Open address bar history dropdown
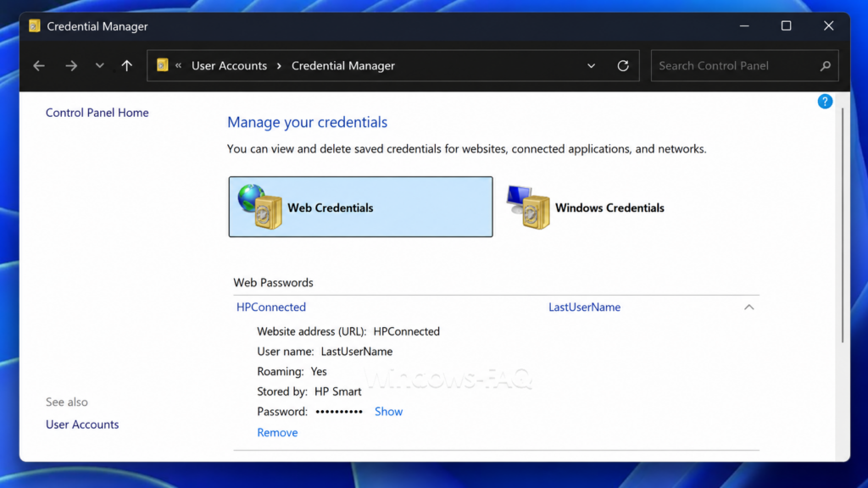This screenshot has height=488, width=868. 591,66
